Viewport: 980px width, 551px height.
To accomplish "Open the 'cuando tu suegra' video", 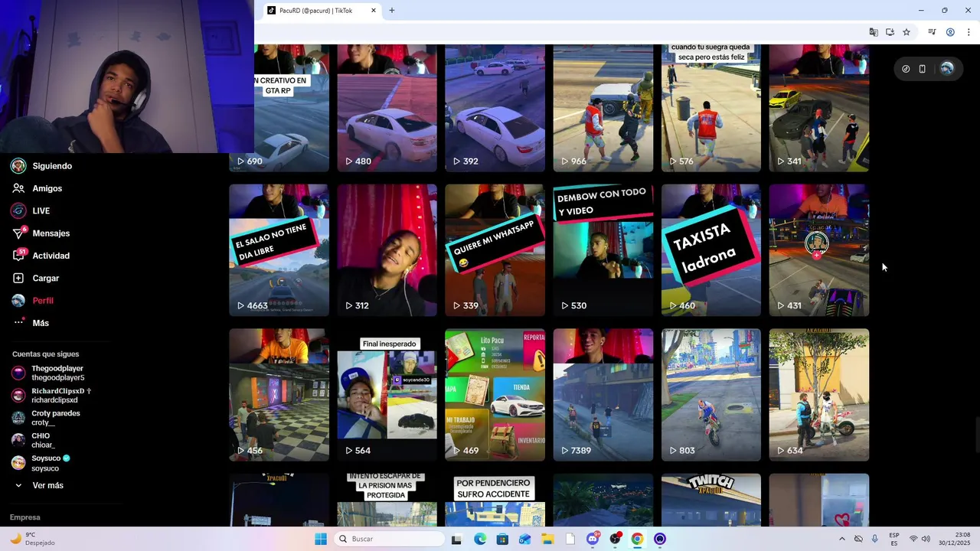I will pos(711,108).
